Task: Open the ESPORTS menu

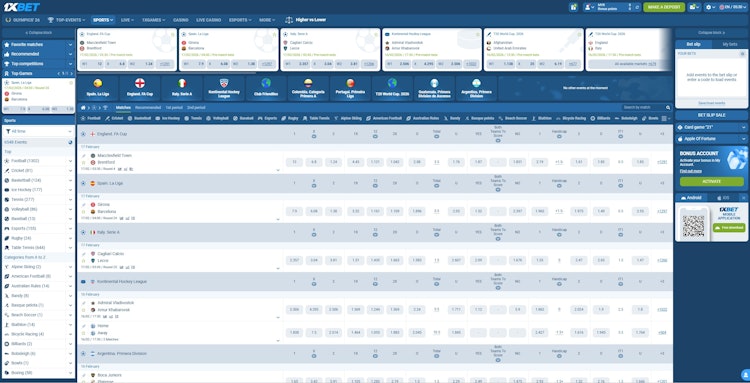Action: tap(240, 20)
